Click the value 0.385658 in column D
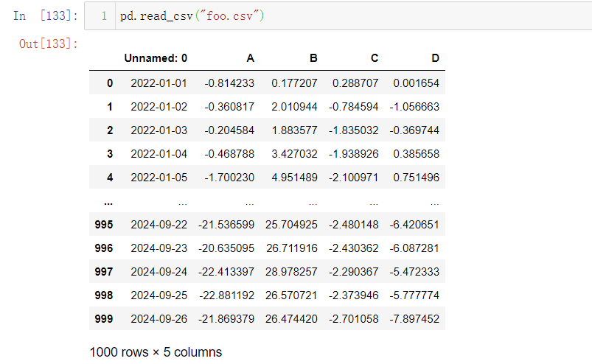This screenshot has width=592, height=364. 417,154
